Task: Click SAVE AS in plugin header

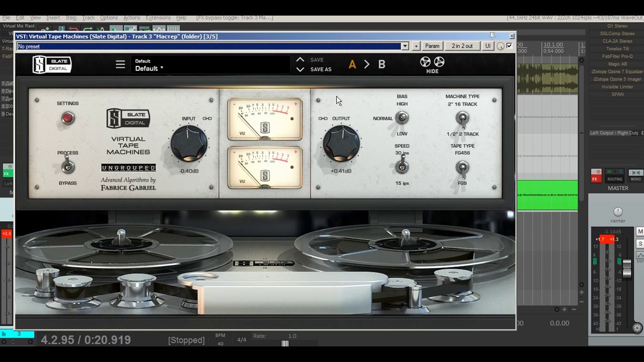Action: point(321,69)
